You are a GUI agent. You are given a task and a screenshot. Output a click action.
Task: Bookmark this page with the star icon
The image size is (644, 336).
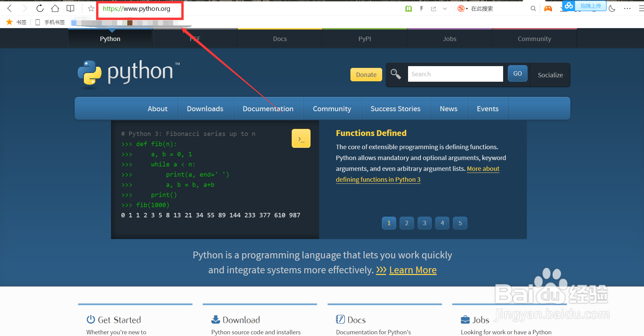pos(91,8)
